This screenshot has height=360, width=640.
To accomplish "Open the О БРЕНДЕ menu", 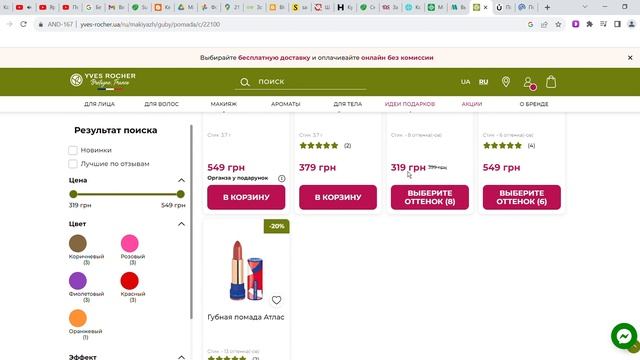I will point(534,104).
